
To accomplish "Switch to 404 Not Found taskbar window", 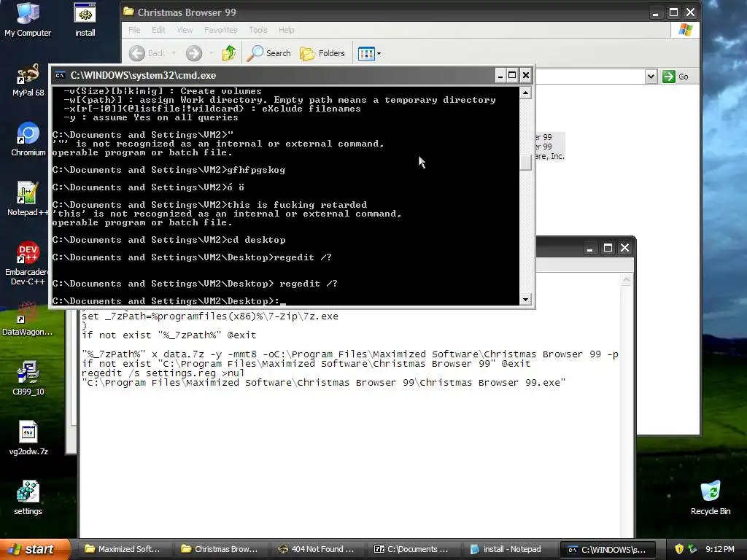I will pos(317,549).
